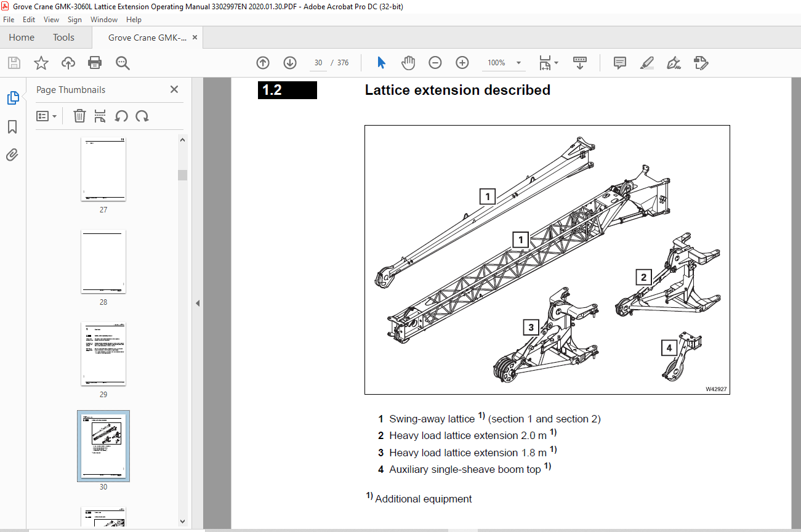801x532 pixels.
Task: Click 'Heavy load lattice extension 1.8 m' text
Action: tap(468, 453)
